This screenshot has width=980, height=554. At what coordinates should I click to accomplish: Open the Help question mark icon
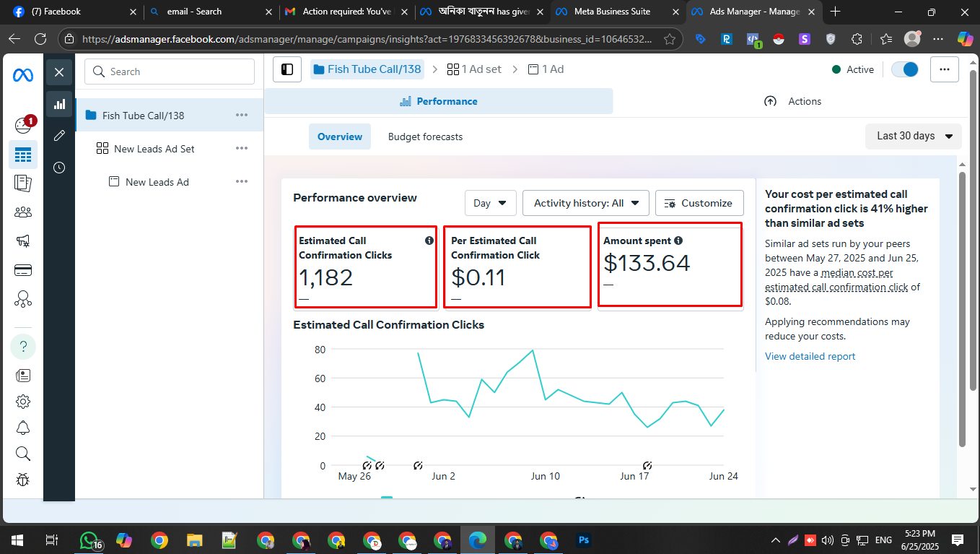[23, 346]
